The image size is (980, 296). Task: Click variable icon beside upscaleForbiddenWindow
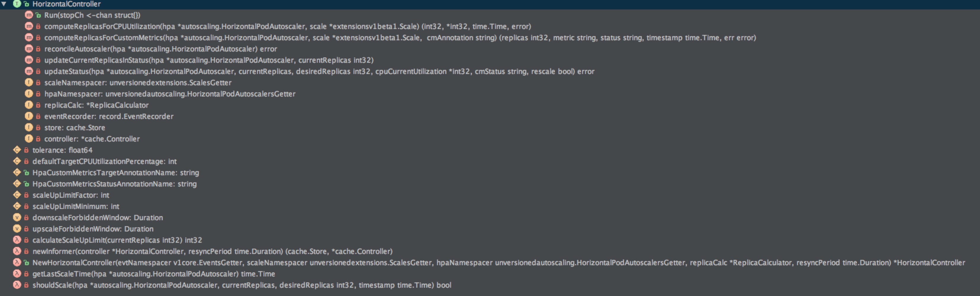pyautogui.click(x=17, y=228)
